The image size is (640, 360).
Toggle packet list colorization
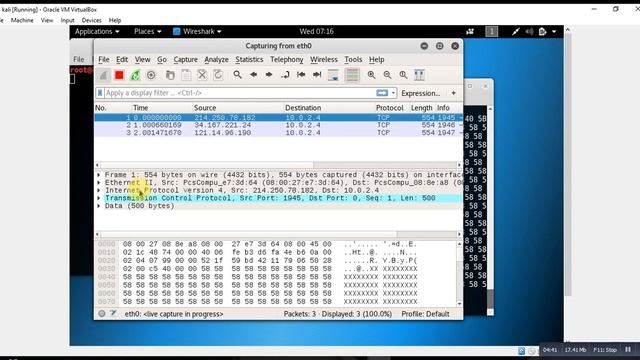(x=352, y=75)
